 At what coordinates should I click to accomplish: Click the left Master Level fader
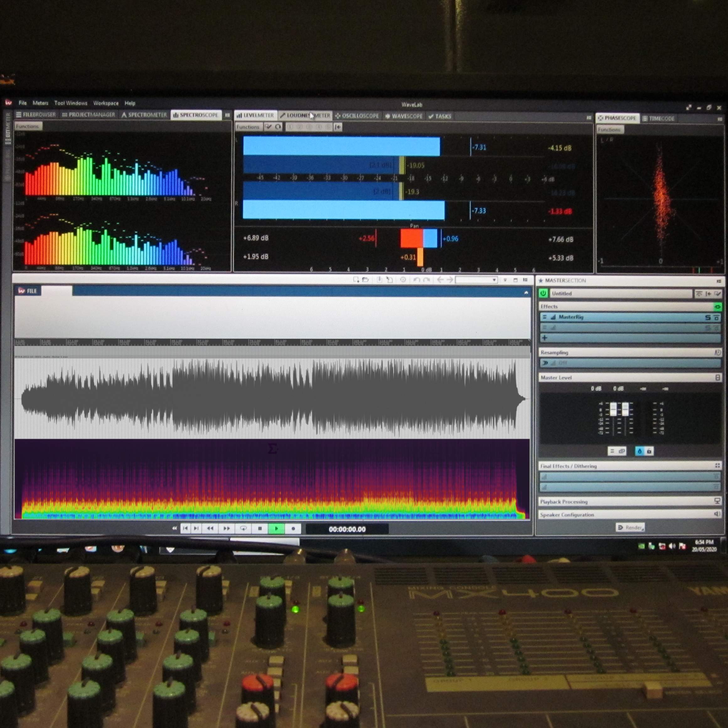tap(613, 409)
